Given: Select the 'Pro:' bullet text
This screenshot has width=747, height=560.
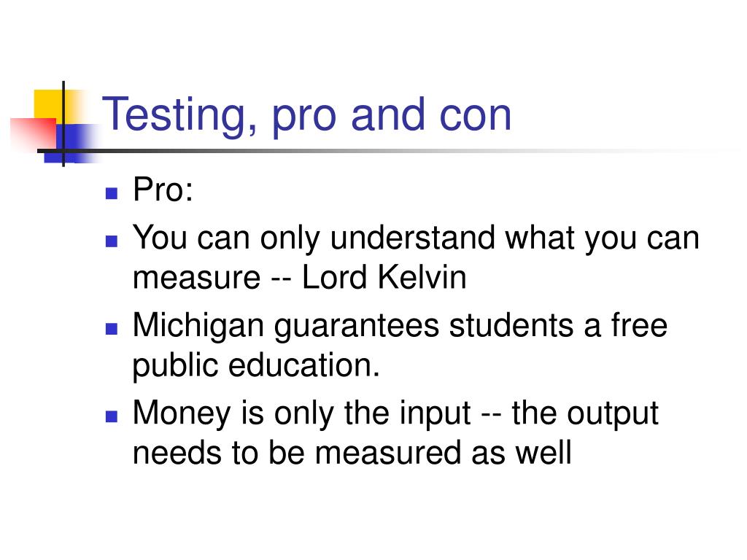Looking at the screenshot, I should coord(163,190).
